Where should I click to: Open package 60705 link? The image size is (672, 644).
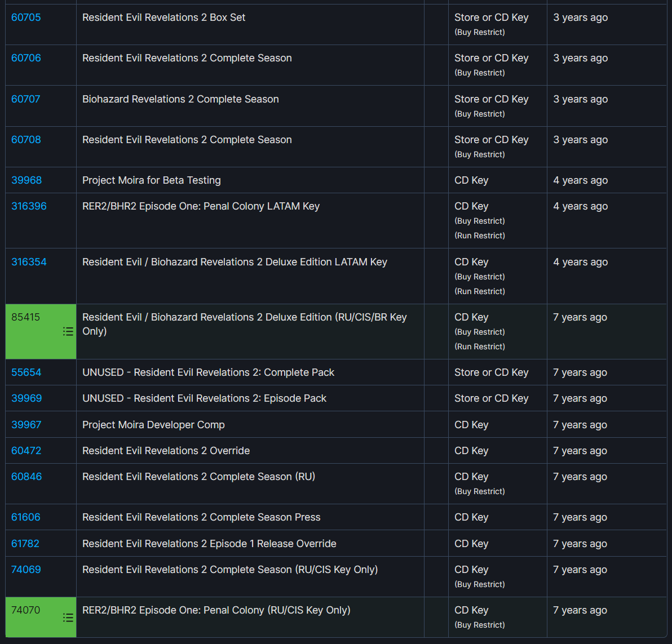click(26, 17)
